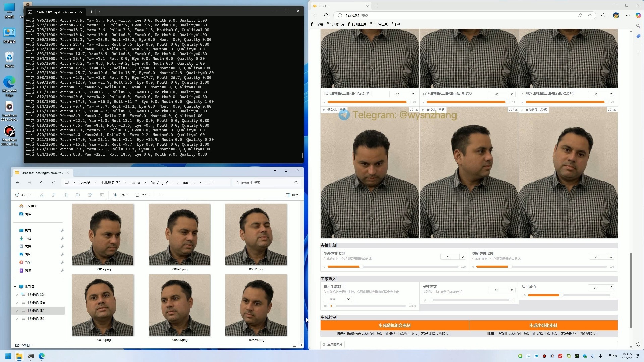644x362 pixels.
Task: Adjust the head-down angle slider
Action: tap(368, 102)
